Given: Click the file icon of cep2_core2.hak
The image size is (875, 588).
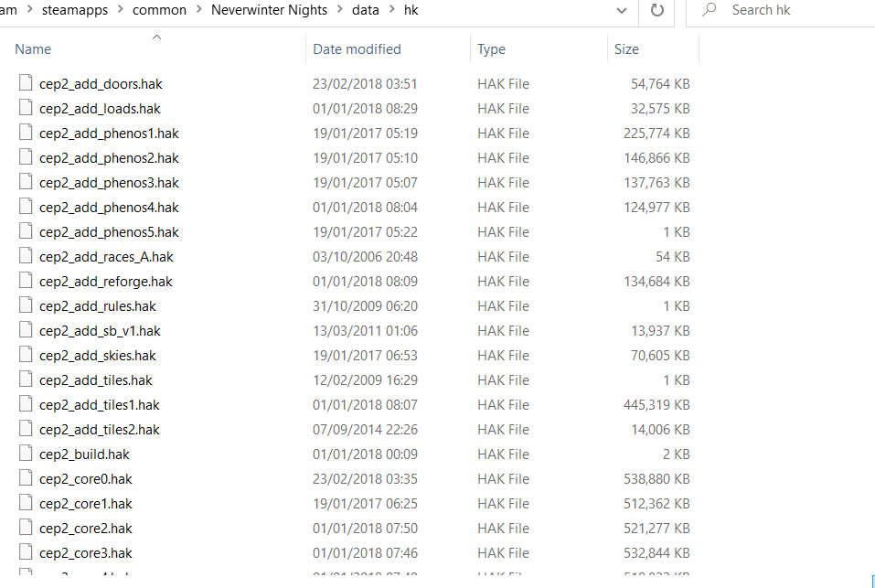Looking at the screenshot, I should [x=26, y=528].
